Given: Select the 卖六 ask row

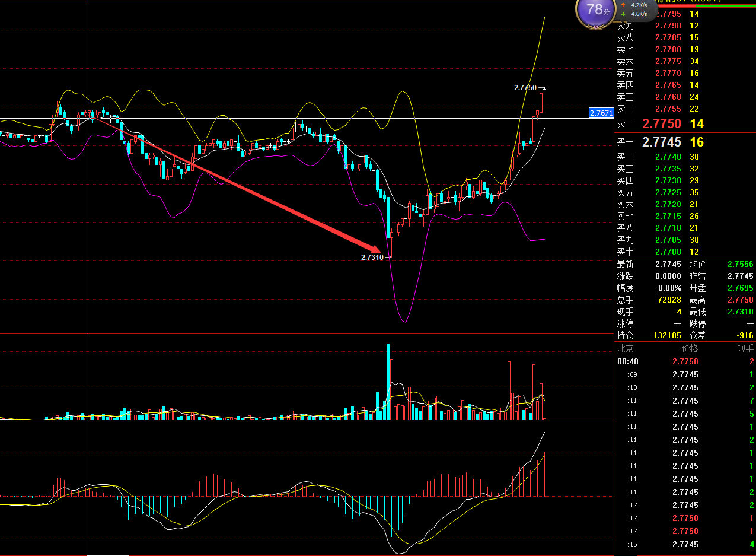Looking at the screenshot, I should click(685, 61).
